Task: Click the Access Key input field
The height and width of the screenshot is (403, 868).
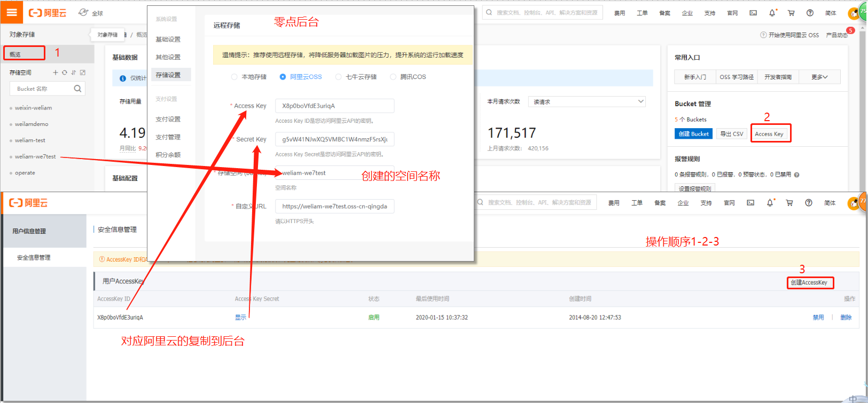Action: coord(334,106)
